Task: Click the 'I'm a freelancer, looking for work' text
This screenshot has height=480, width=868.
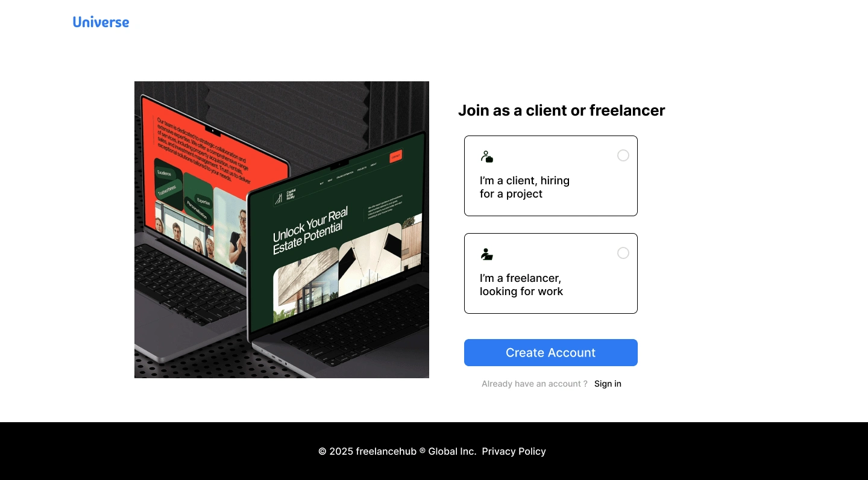Action: (521, 285)
